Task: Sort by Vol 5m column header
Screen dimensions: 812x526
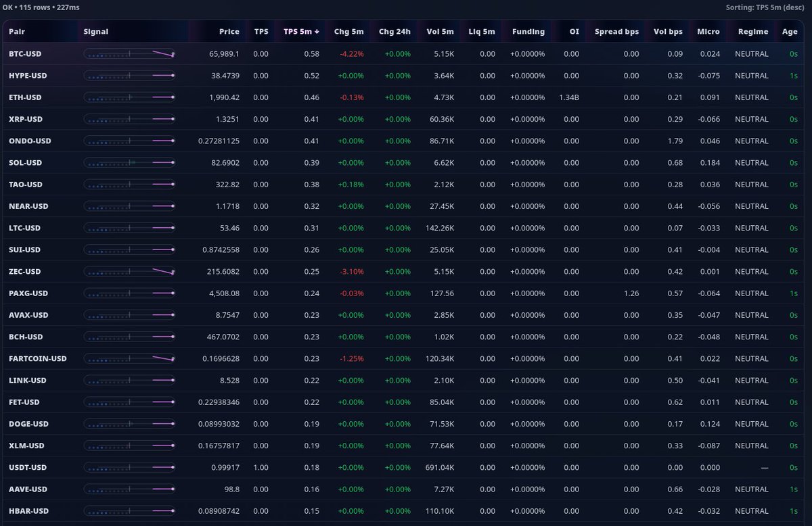Action: coord(441,32)
